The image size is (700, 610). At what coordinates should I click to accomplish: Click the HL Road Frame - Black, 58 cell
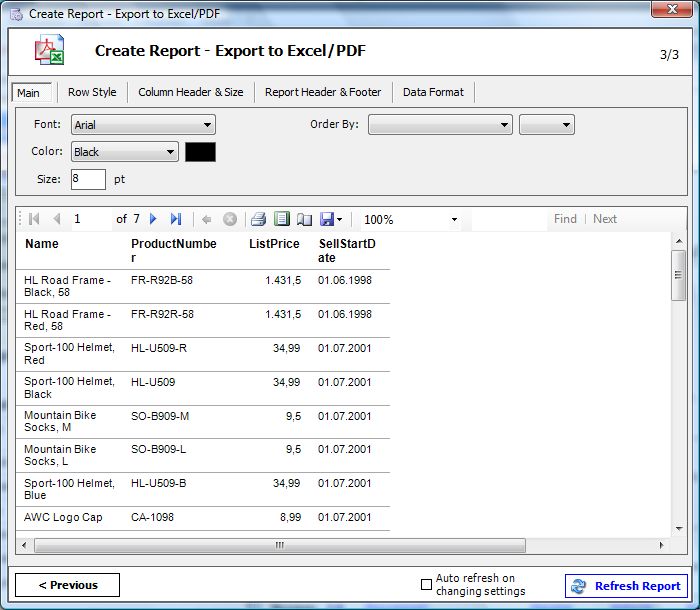pyautogui.click(x=67, y=286)
